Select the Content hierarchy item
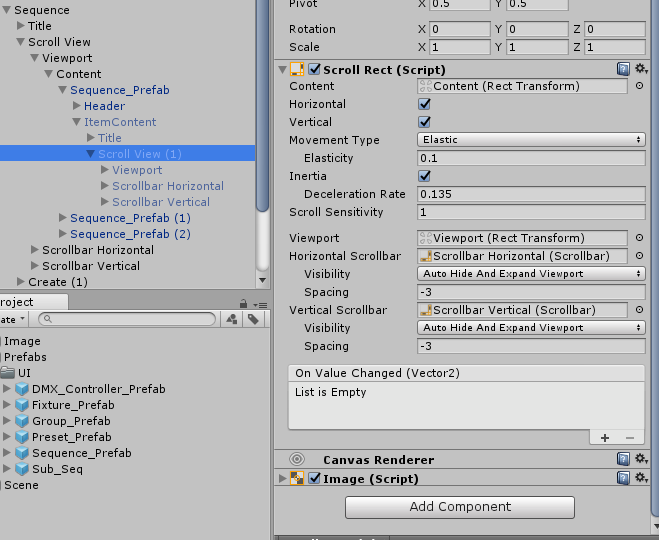This screenshot has height=540, width=659. tap(79, 74)
